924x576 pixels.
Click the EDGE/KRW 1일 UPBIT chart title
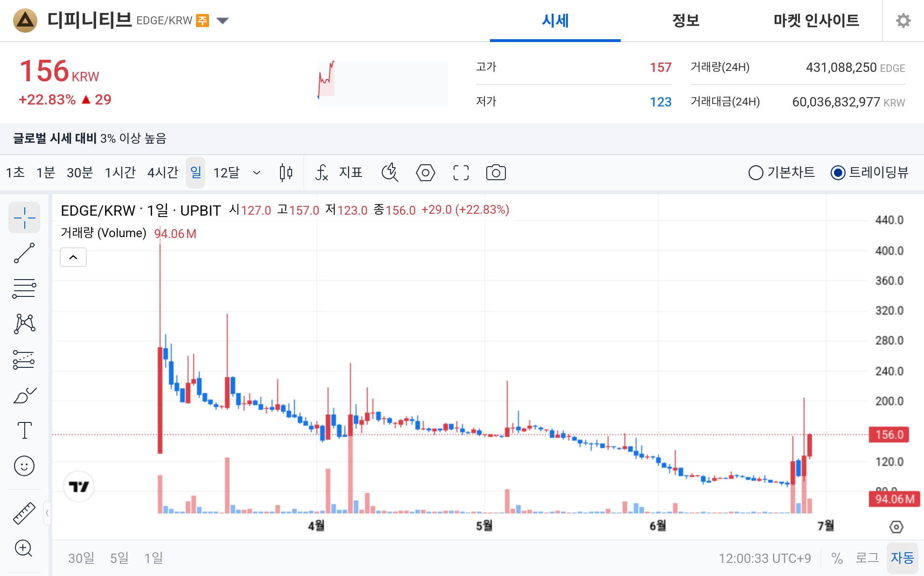(141, 211)
